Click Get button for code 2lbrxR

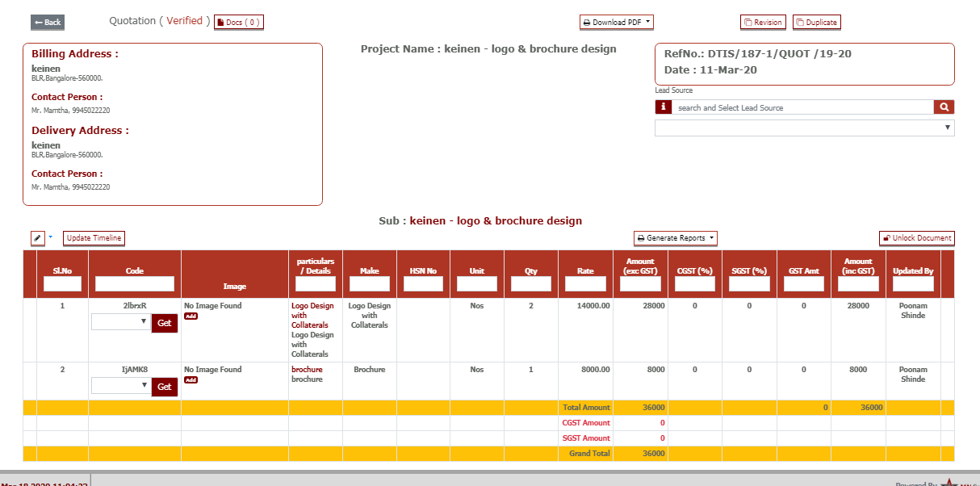point(165,324)
